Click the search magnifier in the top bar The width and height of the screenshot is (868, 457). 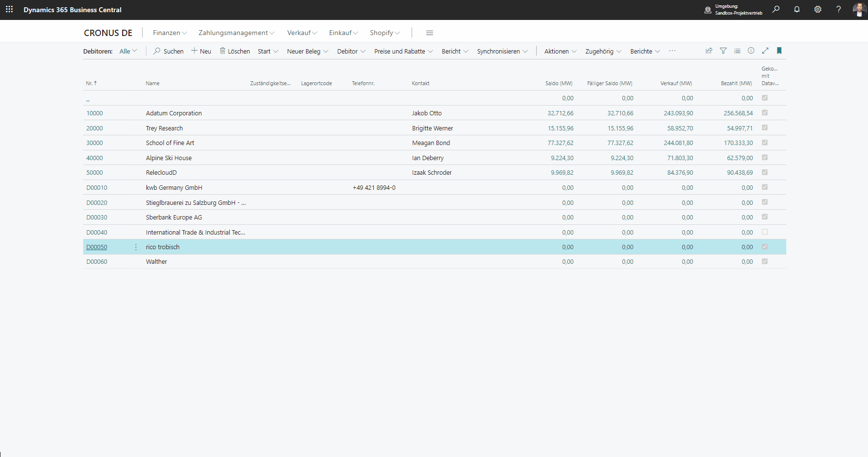pos(776,9)
